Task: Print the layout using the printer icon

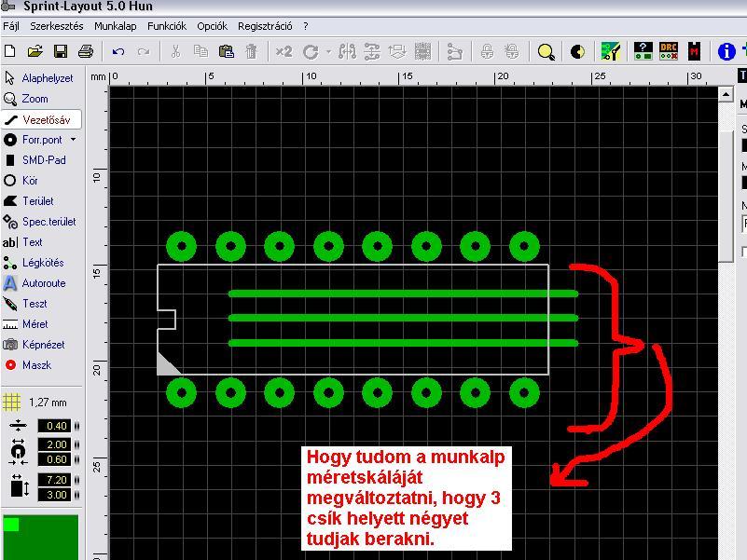Action: (86, 51)
